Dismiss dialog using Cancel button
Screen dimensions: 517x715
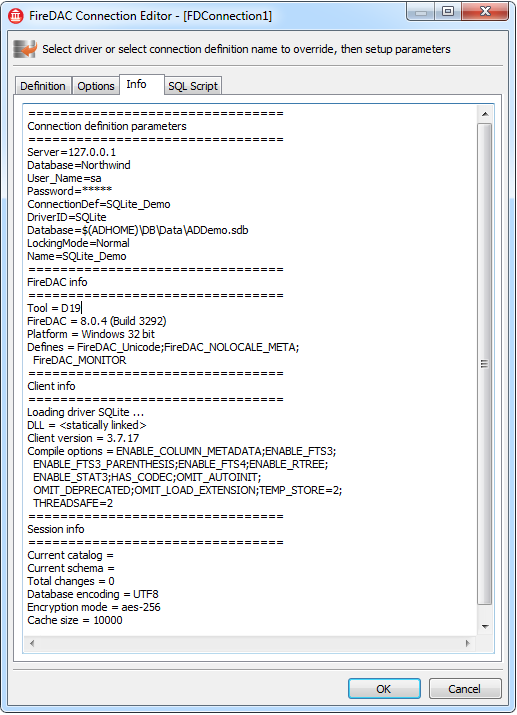465,689
